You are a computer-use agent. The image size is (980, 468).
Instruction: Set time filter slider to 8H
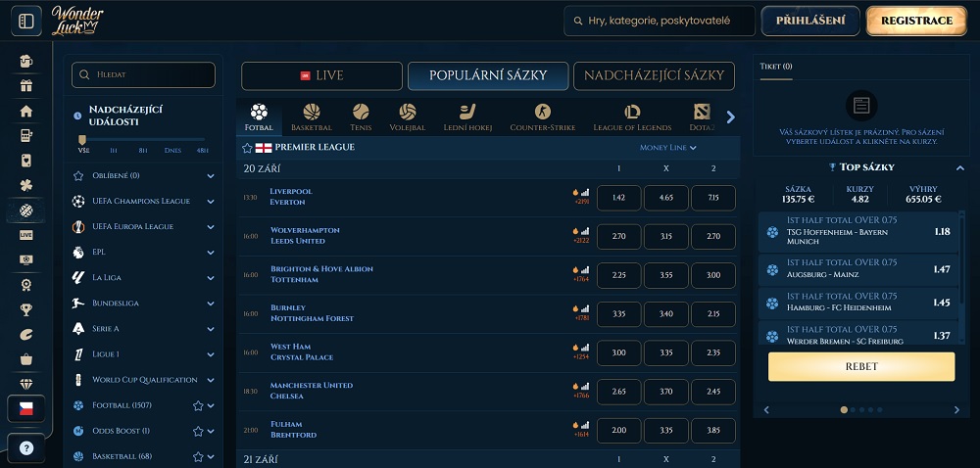tap(143, 151)
